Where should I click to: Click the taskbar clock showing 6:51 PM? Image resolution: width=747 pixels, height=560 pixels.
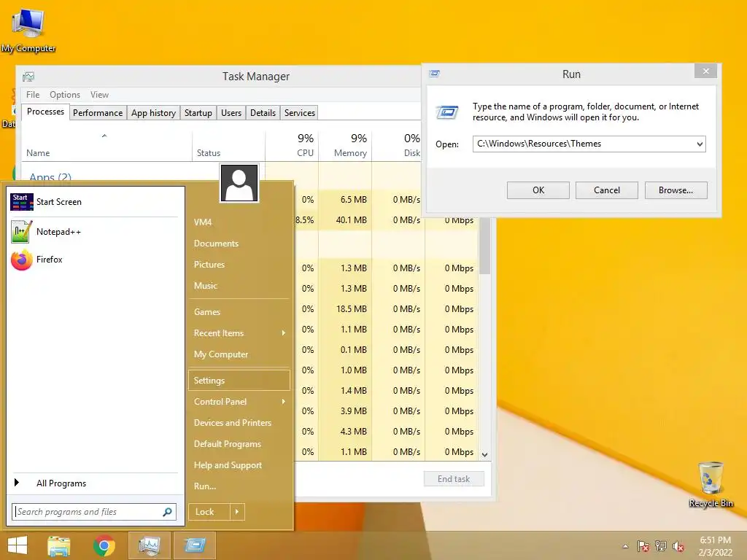click(x=715, y=546)
